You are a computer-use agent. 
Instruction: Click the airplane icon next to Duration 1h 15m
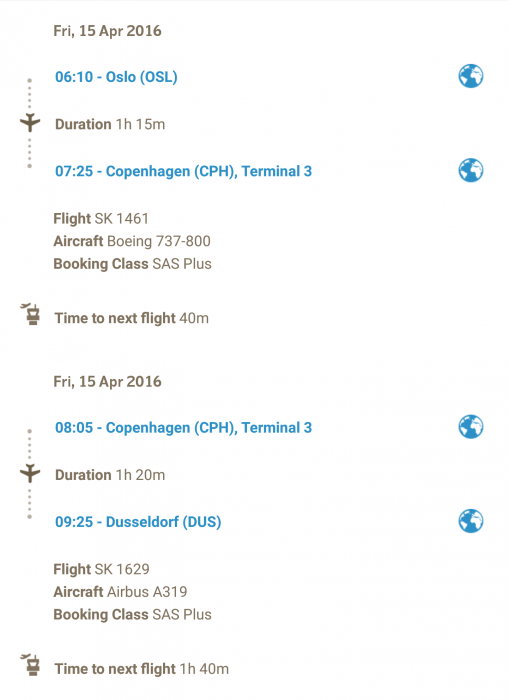coord(30,122)
